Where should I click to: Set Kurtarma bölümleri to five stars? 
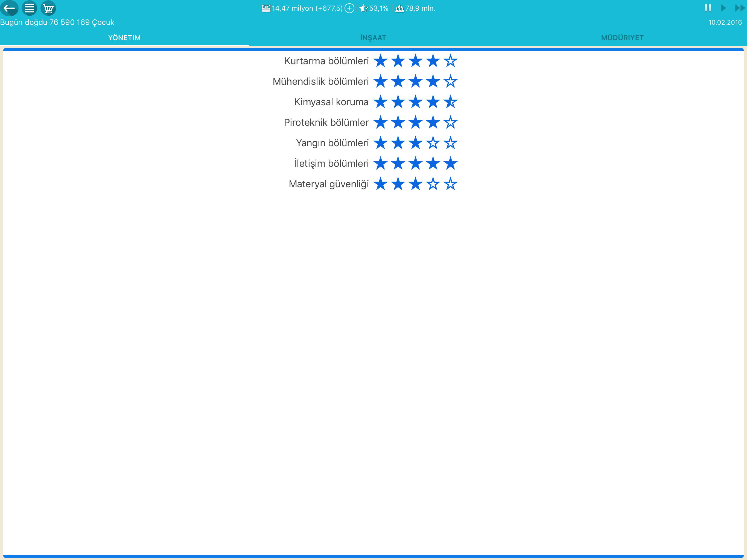(451, 61)
